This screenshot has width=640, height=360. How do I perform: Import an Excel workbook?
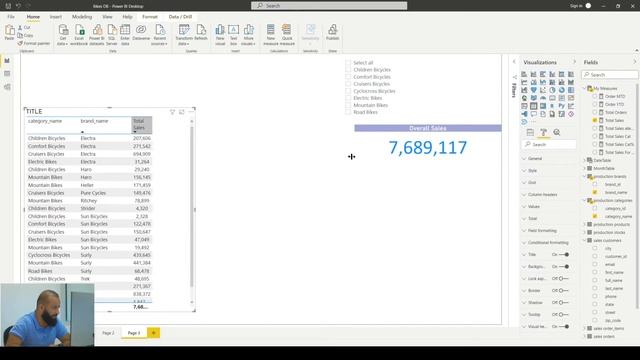[x=79, y=35]
